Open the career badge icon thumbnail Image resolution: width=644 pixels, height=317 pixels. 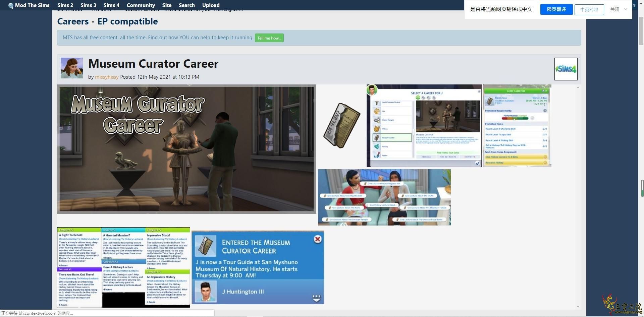tap(342, 126)
